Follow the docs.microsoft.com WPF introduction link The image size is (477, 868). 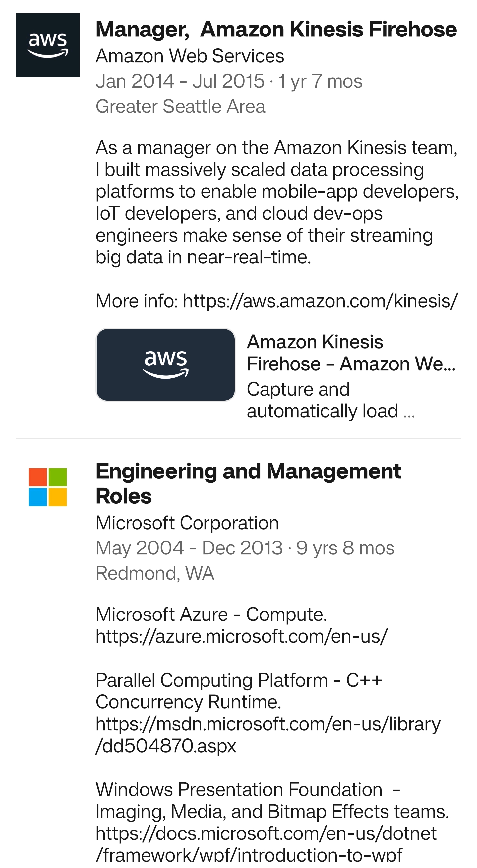click(266, 844)
